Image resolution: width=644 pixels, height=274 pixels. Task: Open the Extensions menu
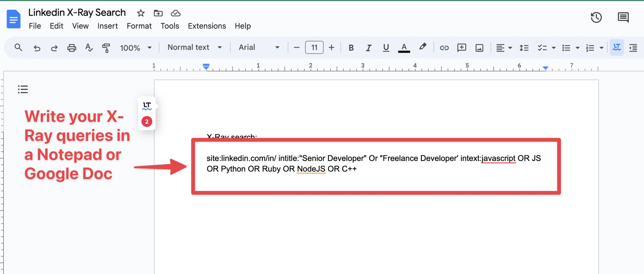point(207,26)
